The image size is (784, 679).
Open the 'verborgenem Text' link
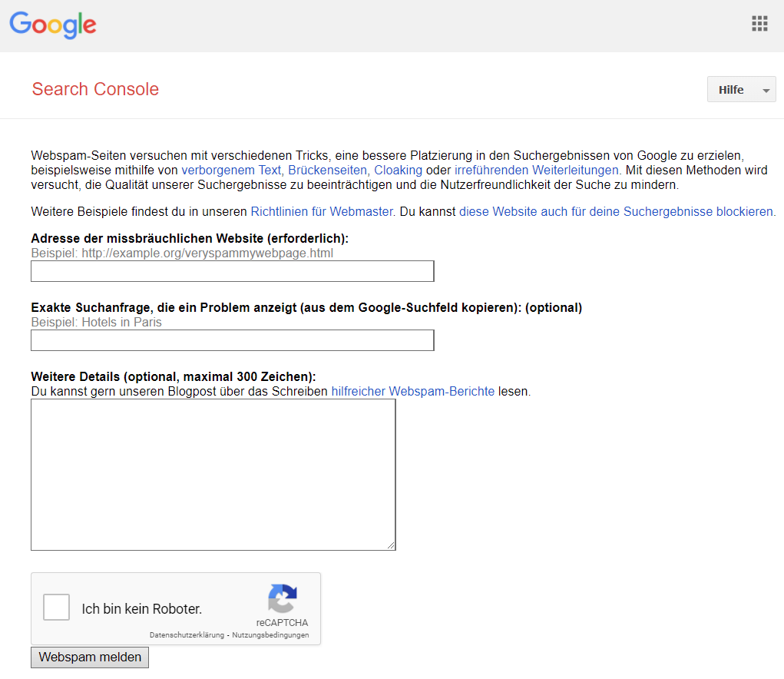coord(233,170)
